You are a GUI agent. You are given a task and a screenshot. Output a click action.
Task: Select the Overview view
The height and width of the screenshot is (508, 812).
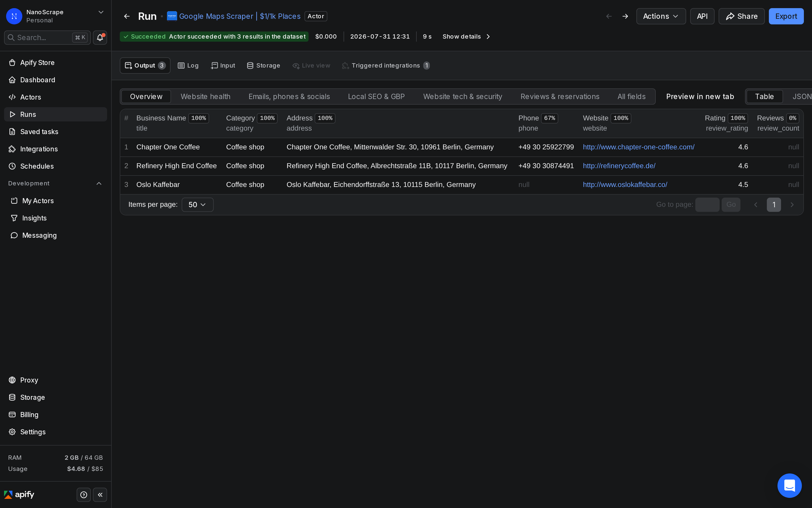point(146,97)
